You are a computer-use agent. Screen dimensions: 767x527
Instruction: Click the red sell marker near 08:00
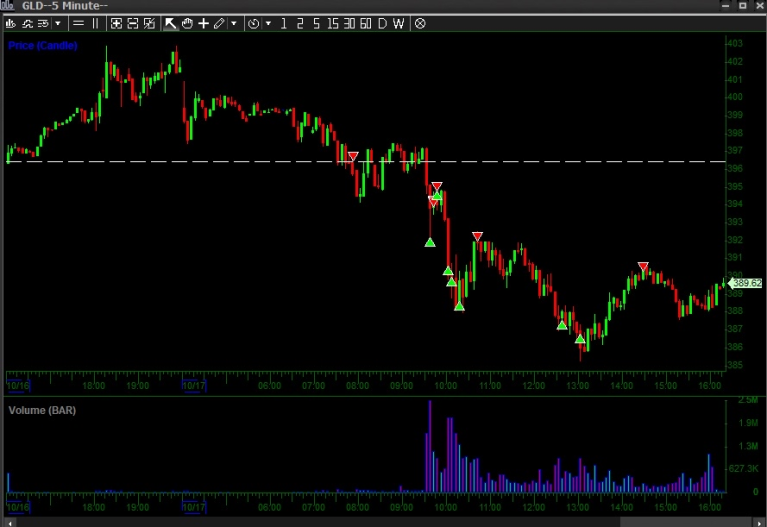[353, 156]
